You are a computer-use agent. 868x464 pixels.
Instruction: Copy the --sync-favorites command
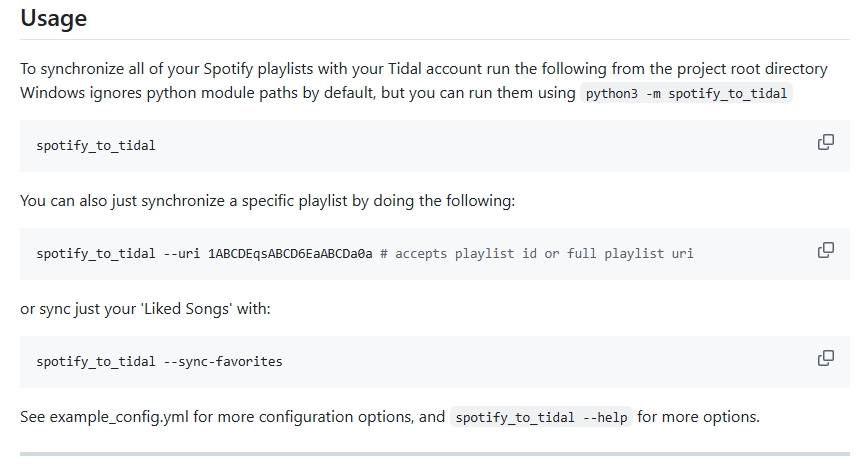coord(826,358)
